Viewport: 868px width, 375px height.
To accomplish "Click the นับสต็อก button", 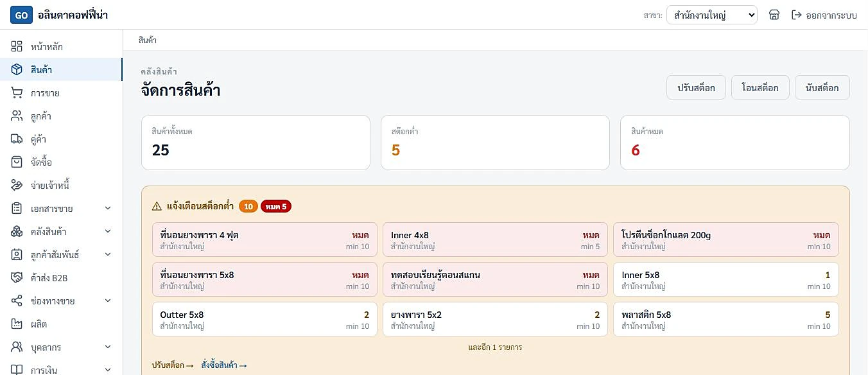I will [822, 88].
